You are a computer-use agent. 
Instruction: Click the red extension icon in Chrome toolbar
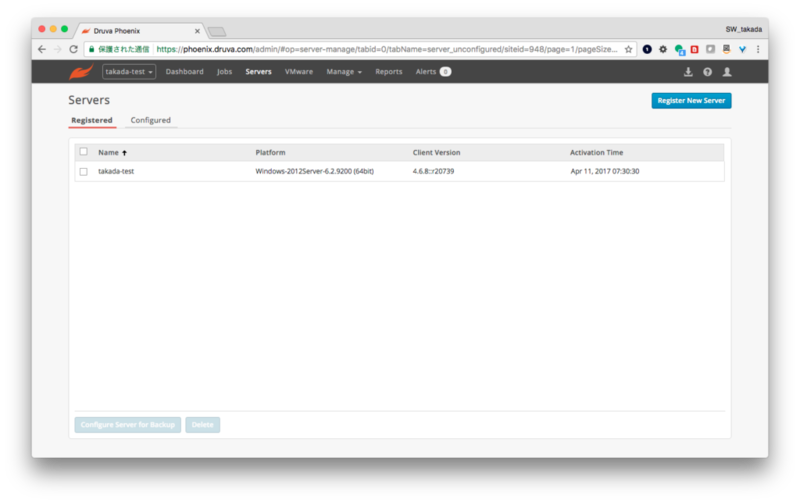[x=694, y=49]
